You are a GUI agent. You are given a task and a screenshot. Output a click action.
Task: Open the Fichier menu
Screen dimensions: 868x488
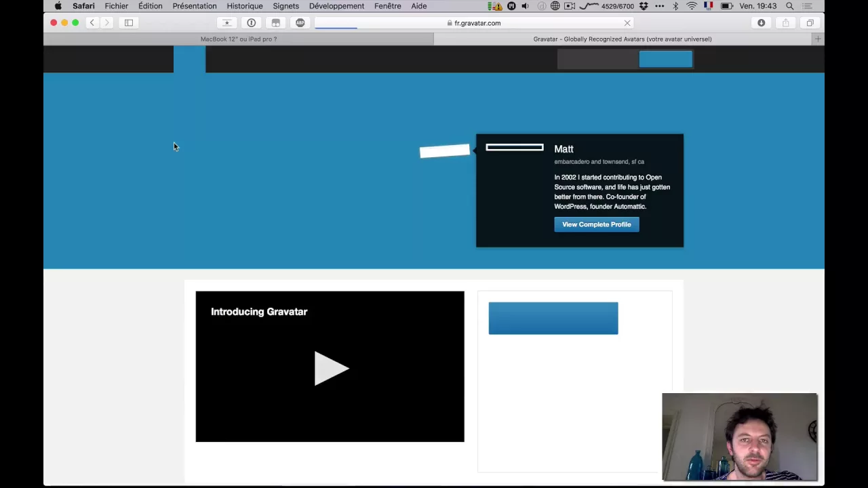tap(117, 6)
